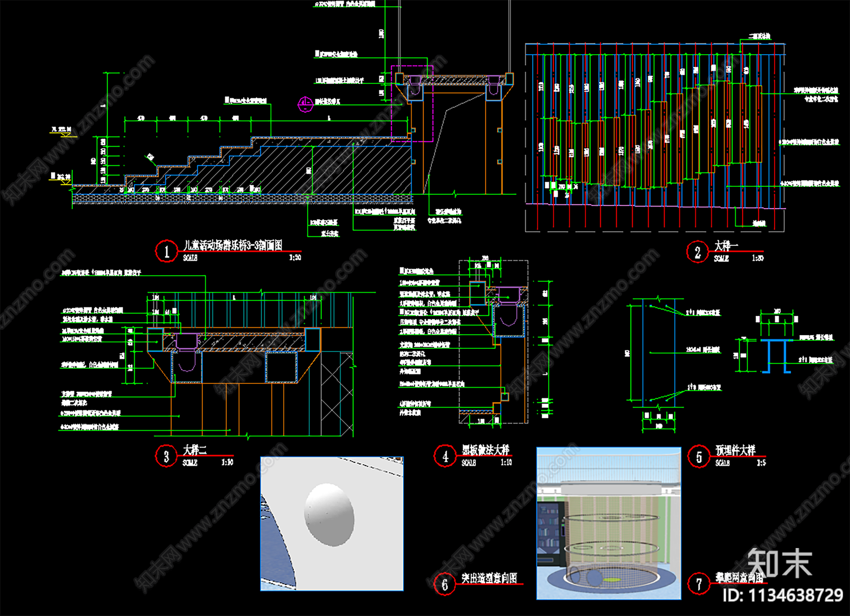Click the 突出造型意向图 caption
The width and height of the screenshot is (850, 616).
click(489, 578)
